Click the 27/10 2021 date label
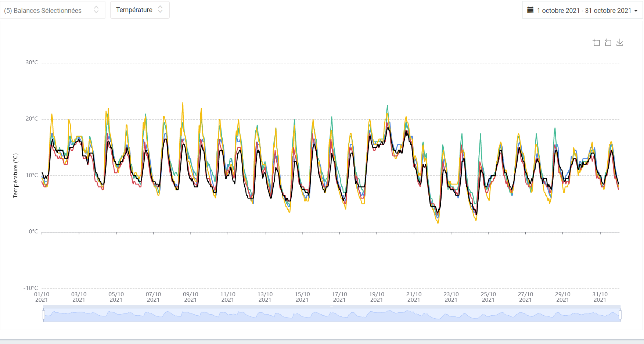This screenshot has height=344, width=644. pyautogui.click(x=525, y=297)
